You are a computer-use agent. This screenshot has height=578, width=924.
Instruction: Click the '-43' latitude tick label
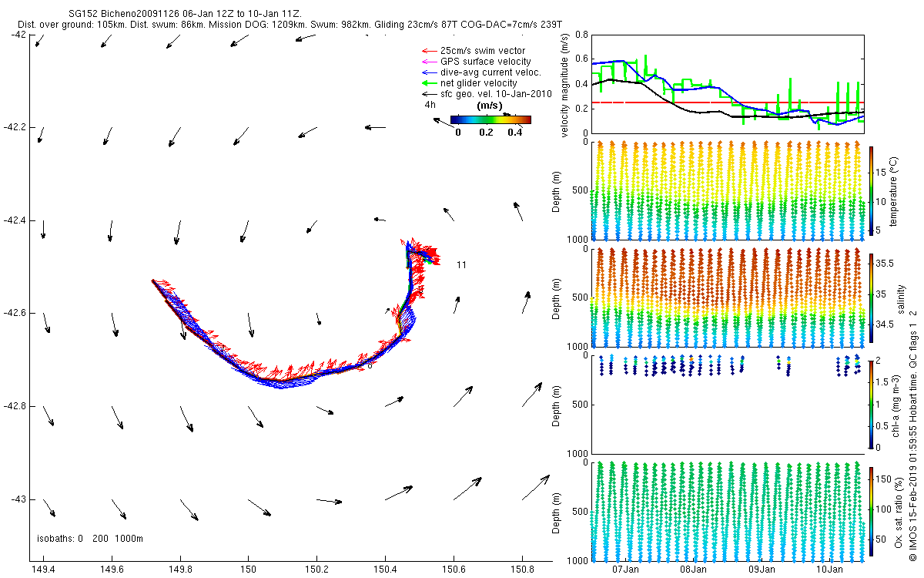18,500
